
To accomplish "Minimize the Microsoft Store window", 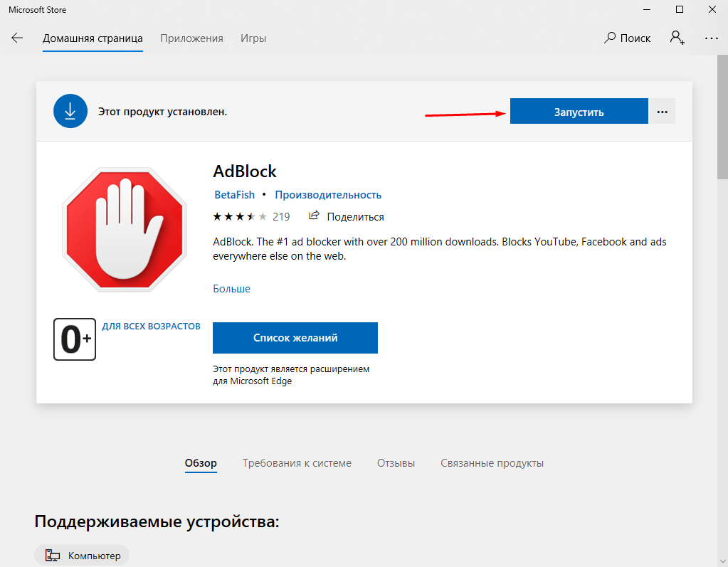I will [x=647, y=10].
